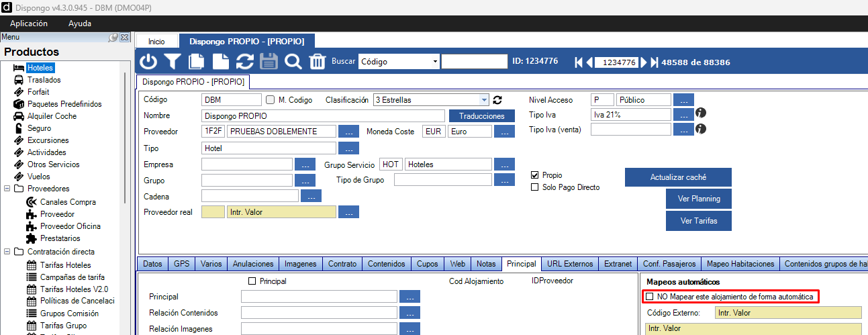Close the Menu side panel
Image resolution: width=868 pixels, height=335 pixels.
(x=124, y=38)
